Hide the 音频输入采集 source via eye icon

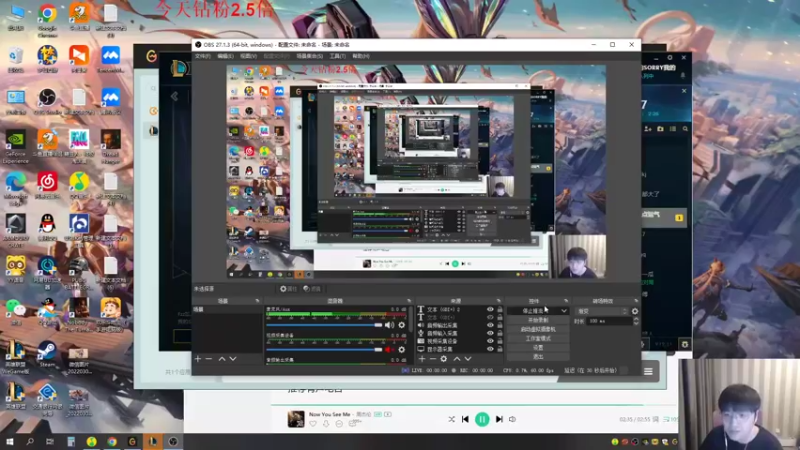(x=490, y=333)
